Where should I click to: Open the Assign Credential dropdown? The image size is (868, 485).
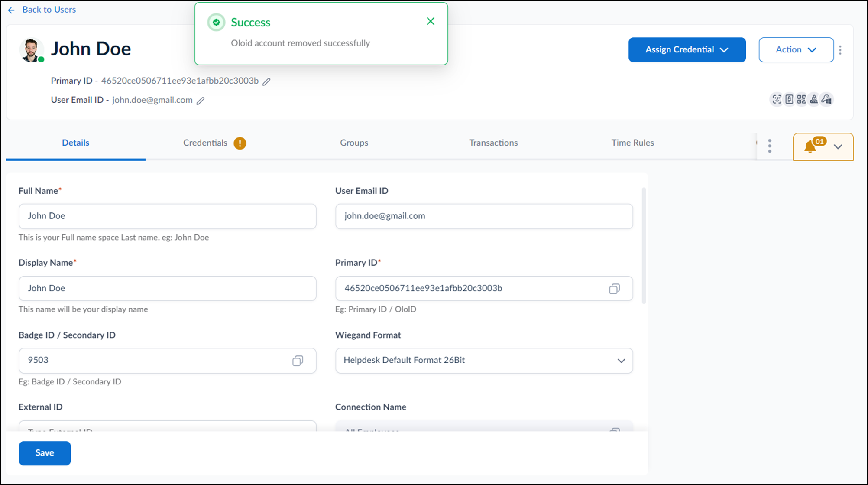(x=687, y=50)
